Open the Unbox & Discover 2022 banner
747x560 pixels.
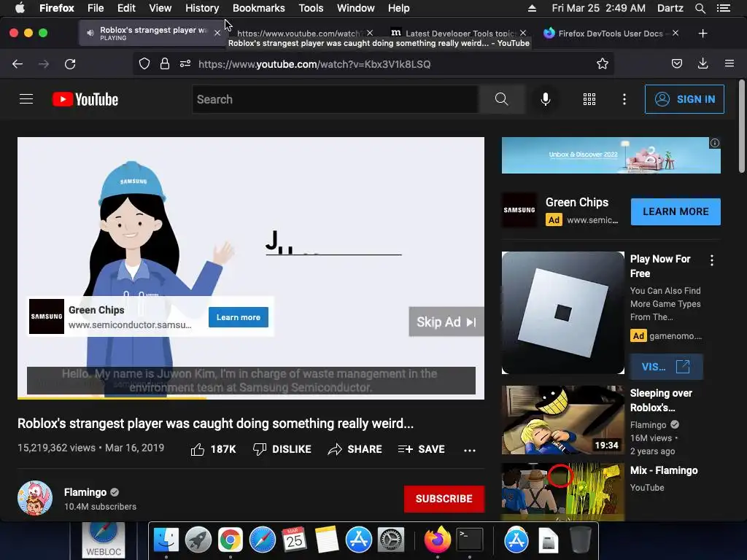coord(611,155)
